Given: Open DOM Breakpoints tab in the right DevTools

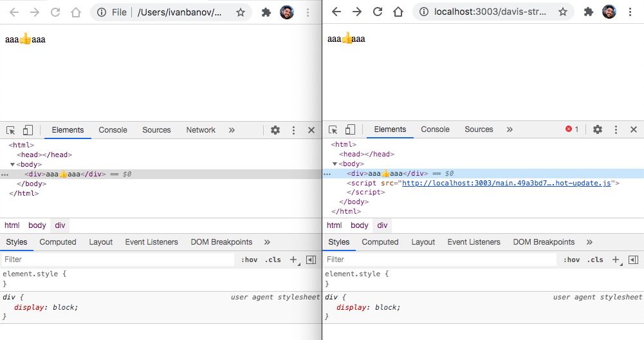Looking at the screenshot, I should pos(544,242).
